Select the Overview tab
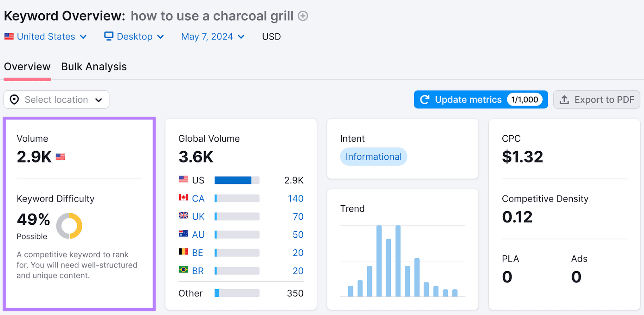The height and width of the screenshot is (315, 644). (x=27, y=66)
